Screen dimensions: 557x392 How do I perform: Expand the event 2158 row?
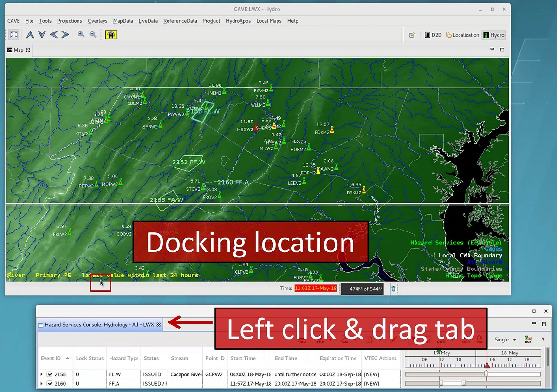tap(41, 374)
